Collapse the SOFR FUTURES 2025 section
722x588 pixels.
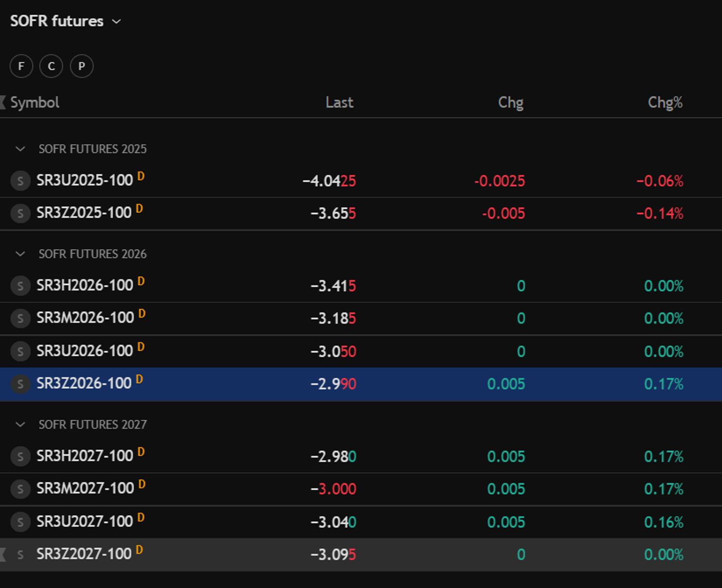20,149
